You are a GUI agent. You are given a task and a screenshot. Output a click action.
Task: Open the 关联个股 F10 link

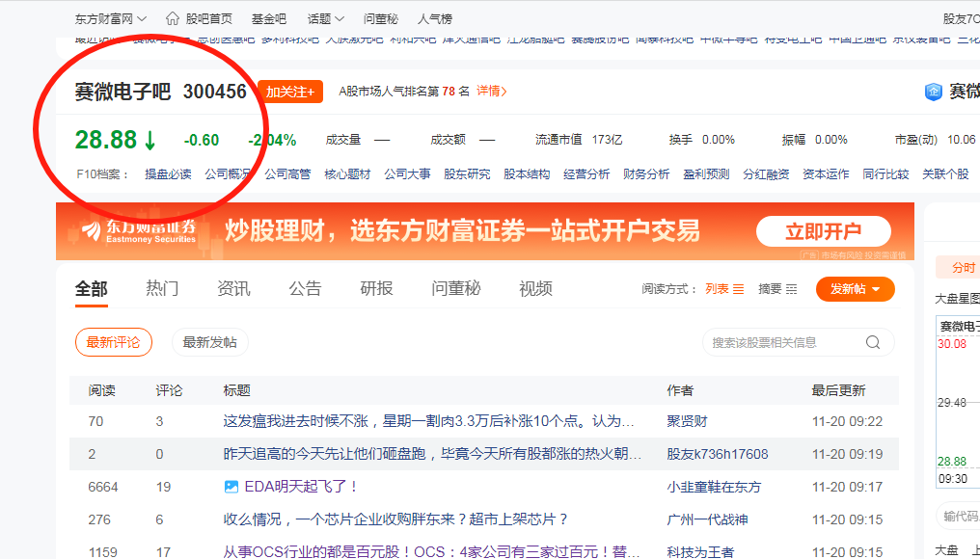click(945, 174)
